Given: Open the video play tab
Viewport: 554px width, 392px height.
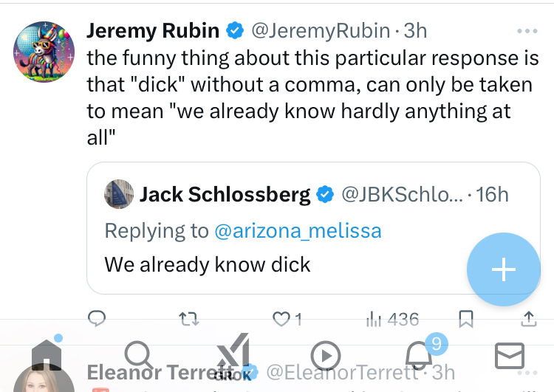Looking at the screenshot, I should coord(326,356).
